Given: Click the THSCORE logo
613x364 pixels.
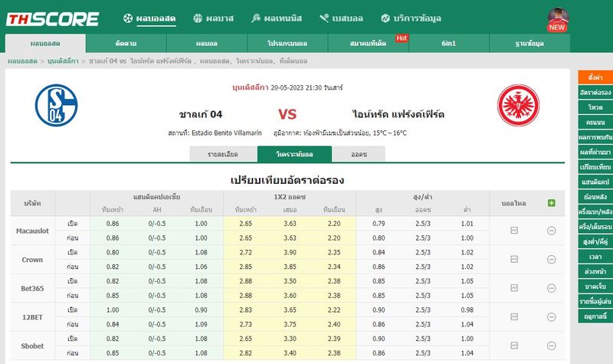Looking at the screenshot, I should point(54,19).
